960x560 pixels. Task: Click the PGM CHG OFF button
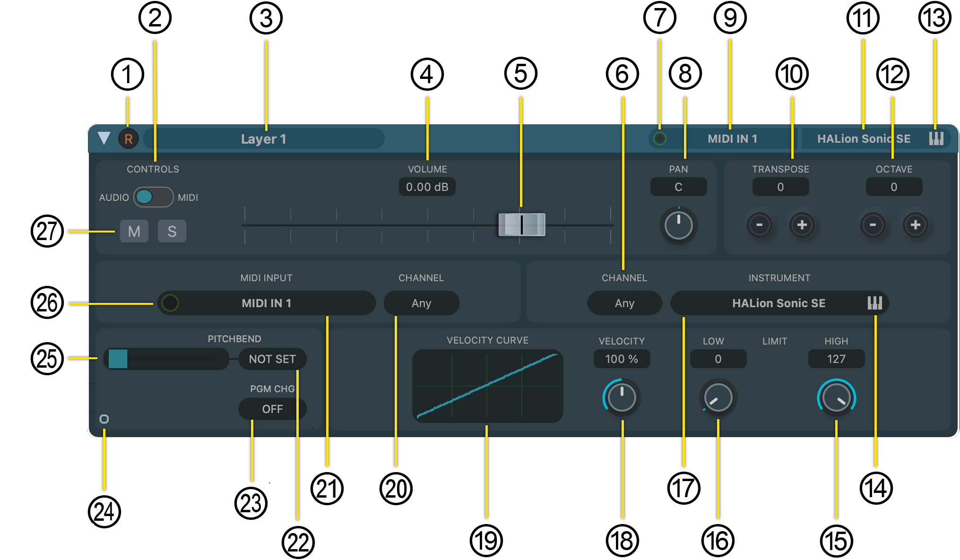272,409
